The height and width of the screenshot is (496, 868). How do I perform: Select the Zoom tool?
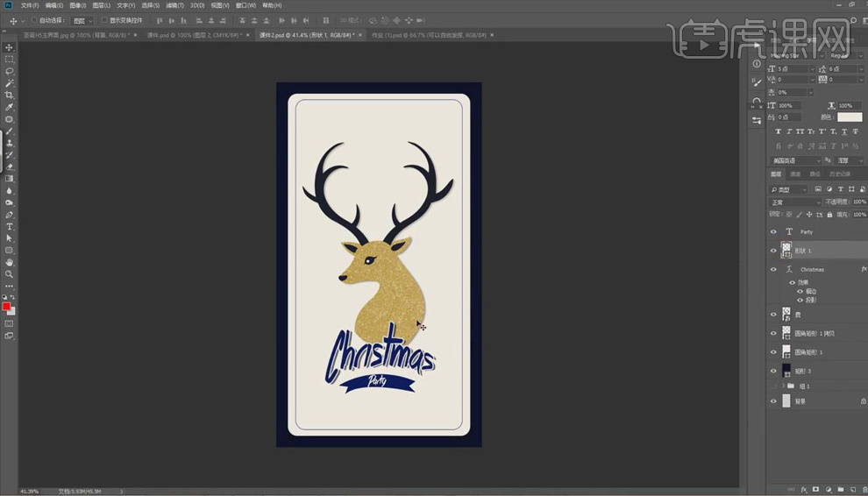click(10, 273)
